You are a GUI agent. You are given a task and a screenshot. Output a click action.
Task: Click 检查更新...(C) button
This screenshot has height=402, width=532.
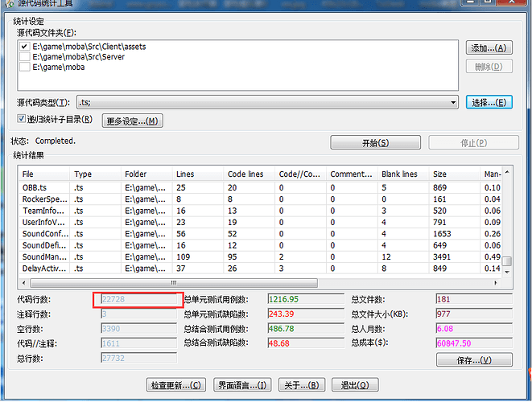pos(176,385)
